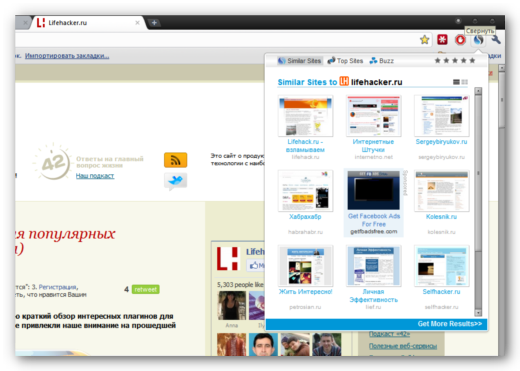Screen dimensions: 520x371
Task: Click the Selfhacker.ru link text
Action: click(441, 292)
